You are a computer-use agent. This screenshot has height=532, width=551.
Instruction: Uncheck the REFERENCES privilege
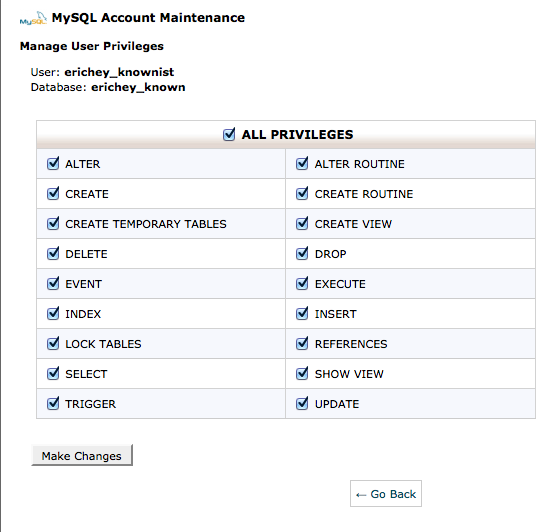(x=302, y=344)
